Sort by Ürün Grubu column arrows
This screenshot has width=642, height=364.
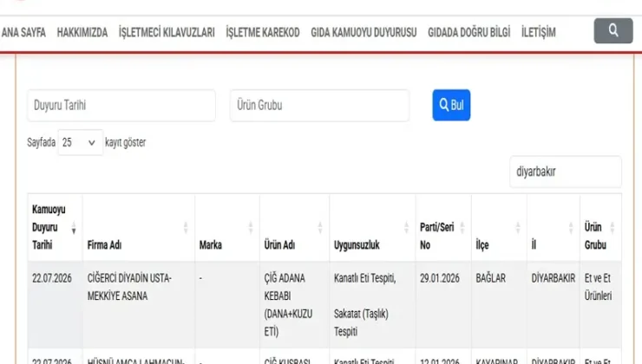pos(613,227)
